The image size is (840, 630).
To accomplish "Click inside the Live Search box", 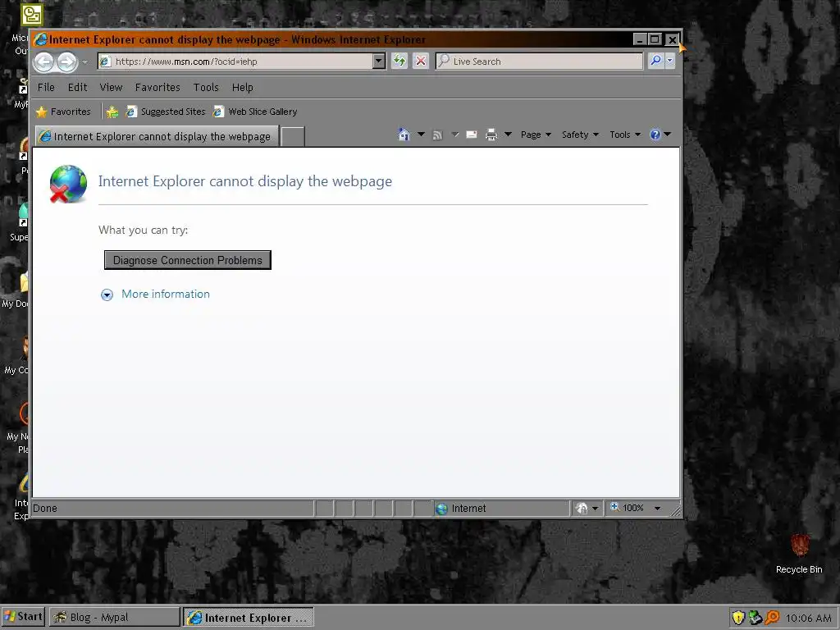I will tap(539, 61).
